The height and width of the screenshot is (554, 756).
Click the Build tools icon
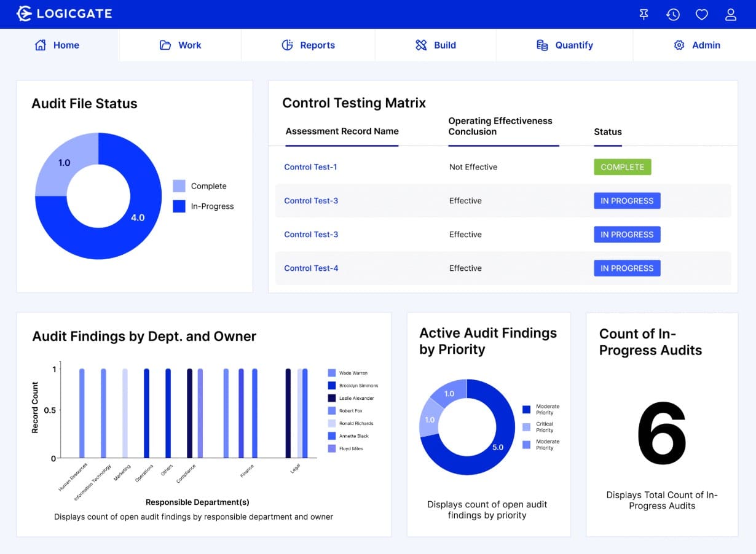click(421, 45)
